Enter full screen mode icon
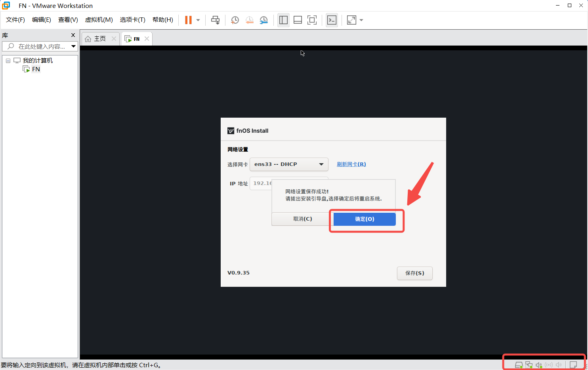 [x=312, y=20]
